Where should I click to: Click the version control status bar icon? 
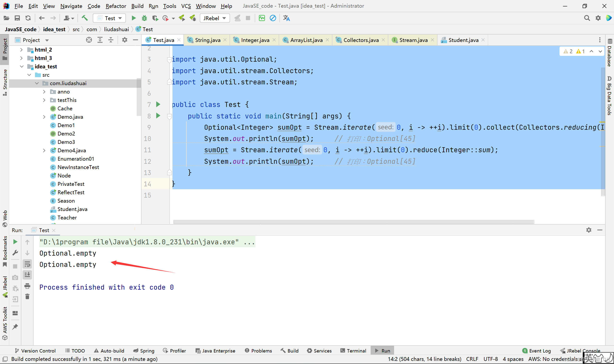(x=36, y=351)
